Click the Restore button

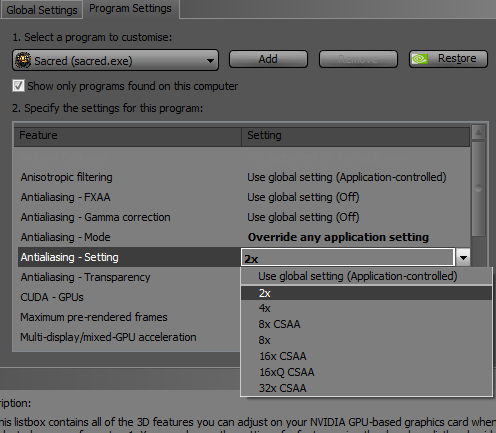[448, 59]
